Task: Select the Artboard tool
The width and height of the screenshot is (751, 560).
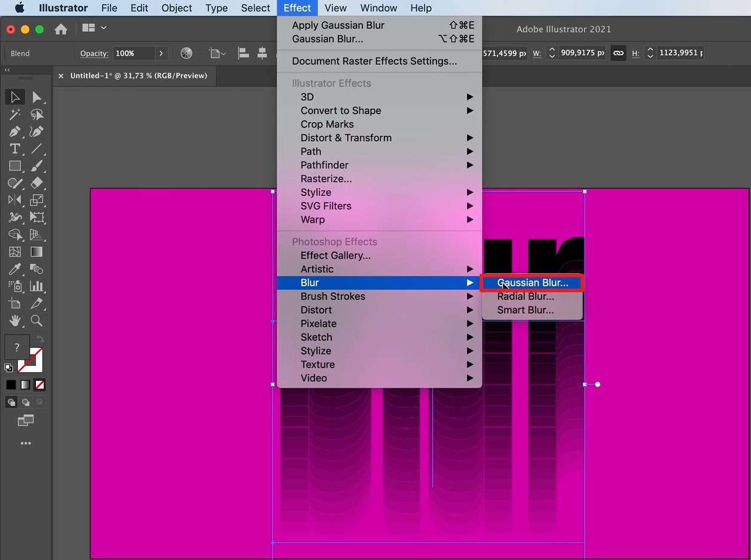Action: tap(15, 304)
